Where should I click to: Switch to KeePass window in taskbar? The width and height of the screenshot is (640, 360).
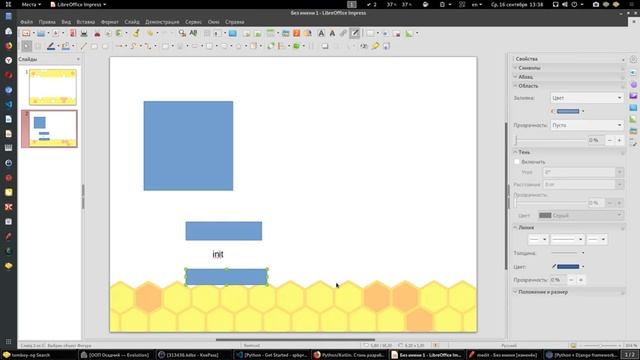coord(192,355)
